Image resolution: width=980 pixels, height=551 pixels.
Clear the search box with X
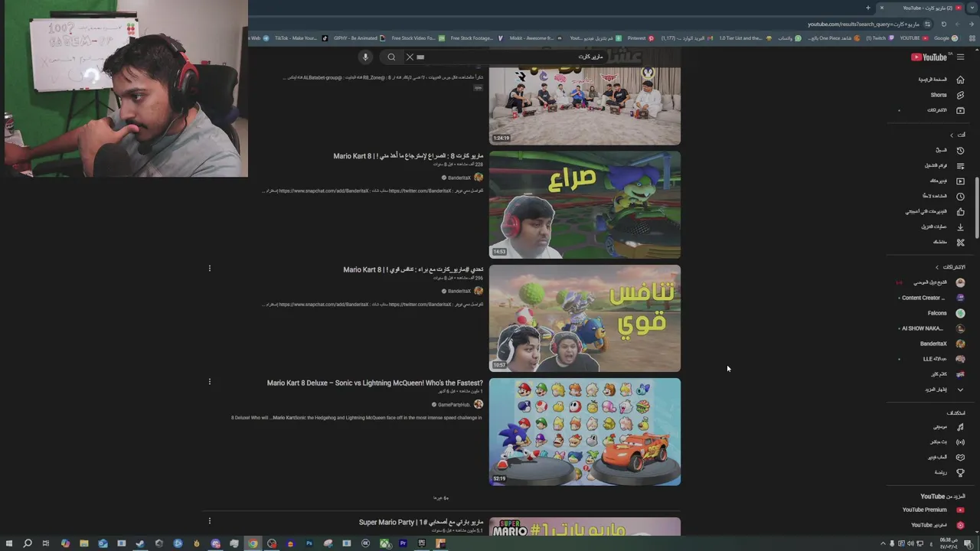pos(410,57)
